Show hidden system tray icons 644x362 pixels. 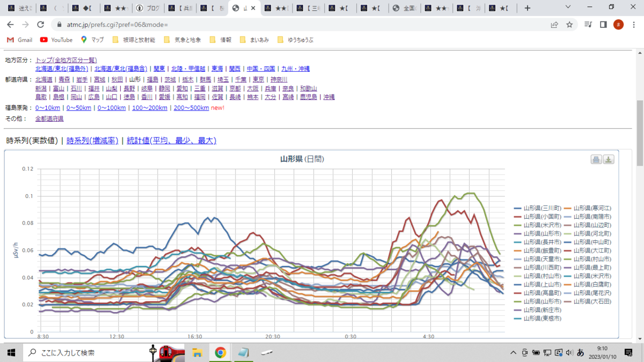[x=514, y=353]
